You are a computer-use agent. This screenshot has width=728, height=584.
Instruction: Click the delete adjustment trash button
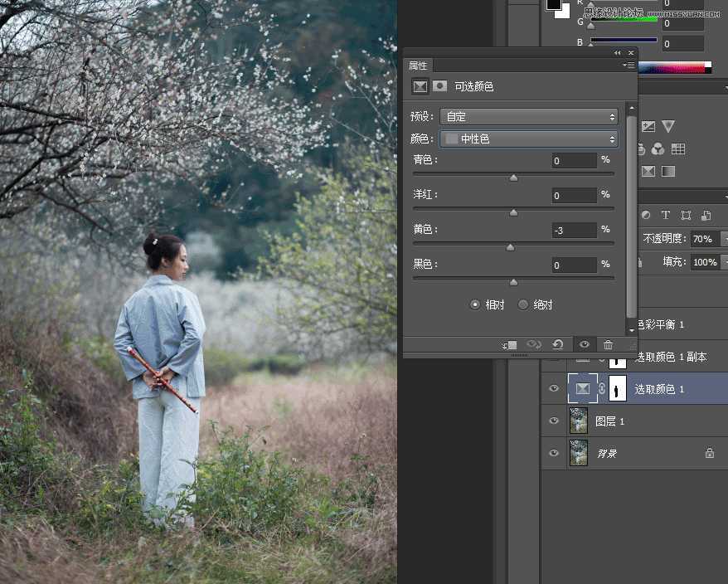click(x=608, y=344)
